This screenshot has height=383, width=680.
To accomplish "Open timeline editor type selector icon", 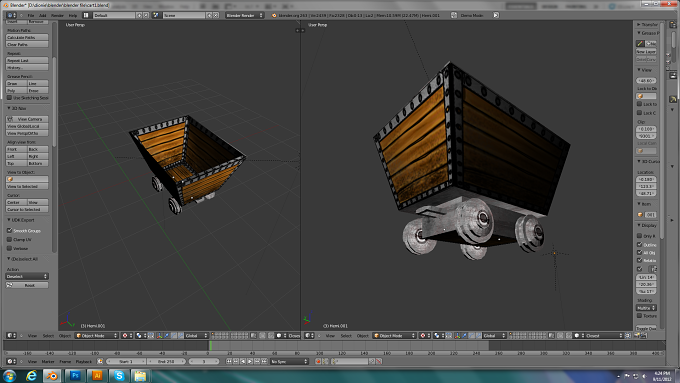I will pyautogui.click(x=11, y=361).
